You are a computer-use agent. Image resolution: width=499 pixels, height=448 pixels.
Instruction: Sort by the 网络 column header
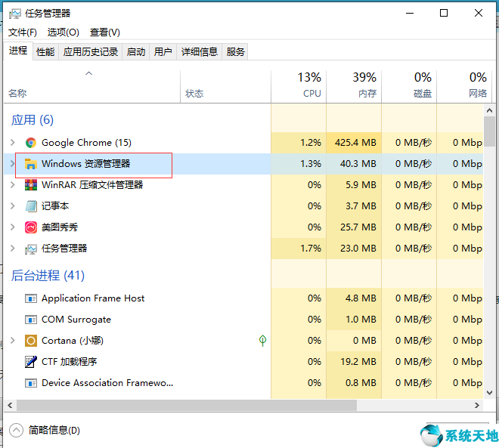tap(464, 87)
